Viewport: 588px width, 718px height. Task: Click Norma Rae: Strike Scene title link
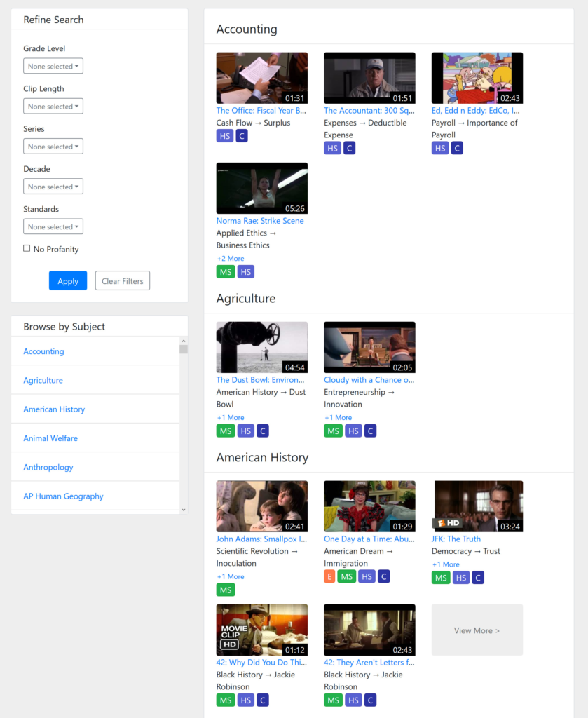click(260, 221)
